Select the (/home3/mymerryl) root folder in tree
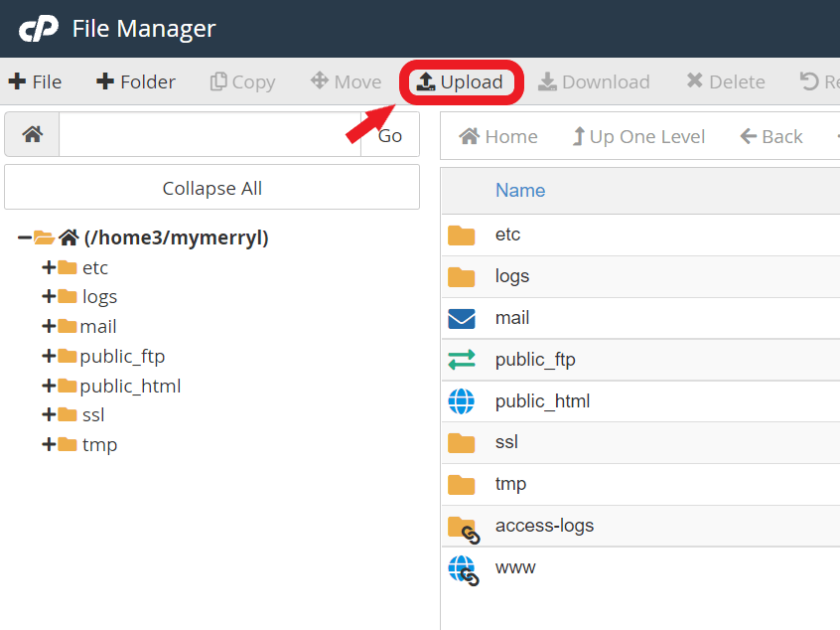 pos(176,236)
